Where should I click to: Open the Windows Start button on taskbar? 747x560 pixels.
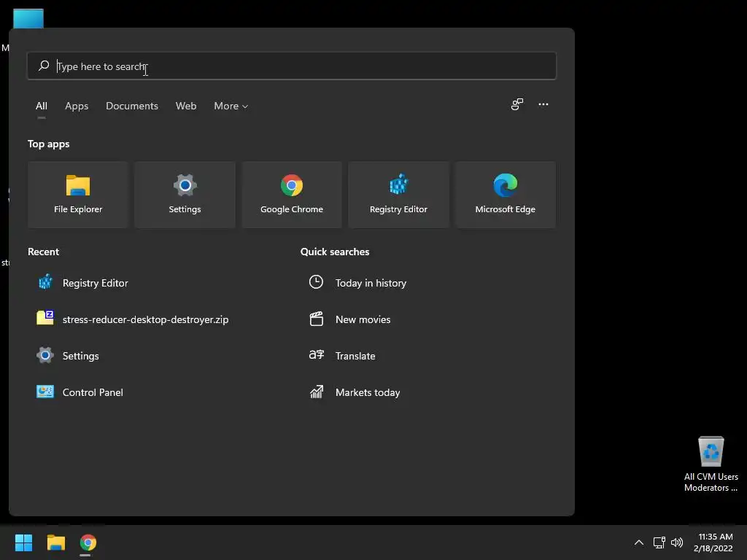(x=23, y=542)
